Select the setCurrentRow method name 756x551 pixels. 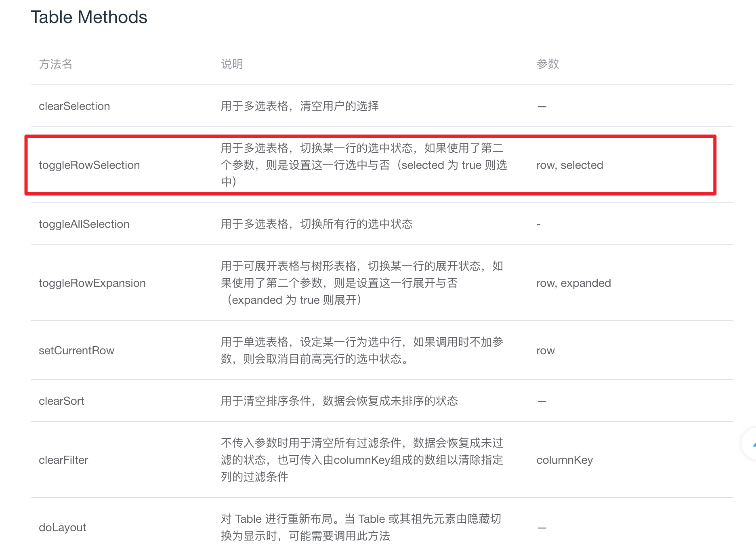coord(77,350)
